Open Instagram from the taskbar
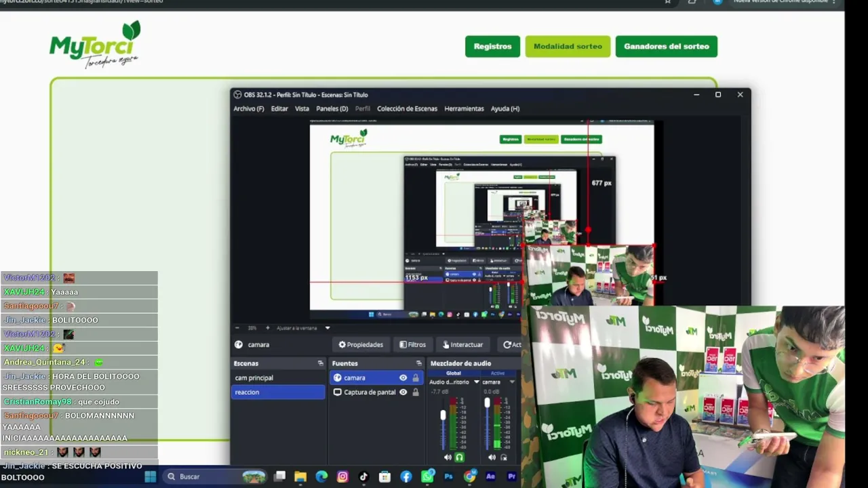868x488 pixels. [342, 476]
